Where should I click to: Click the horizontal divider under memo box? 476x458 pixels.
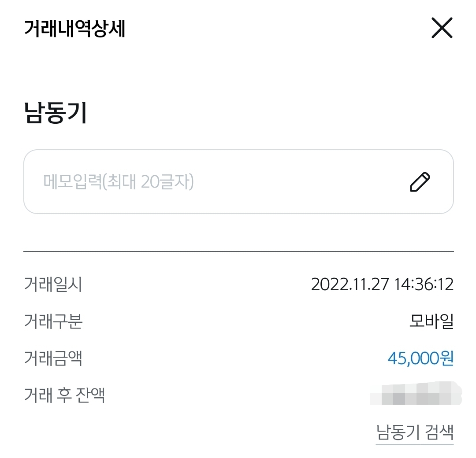coord(238,251)
